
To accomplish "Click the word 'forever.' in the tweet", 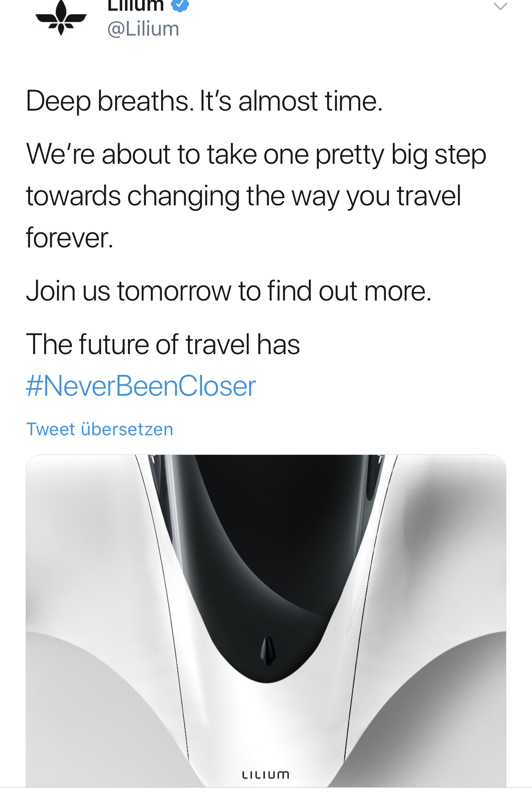I will tap(69, 238).
